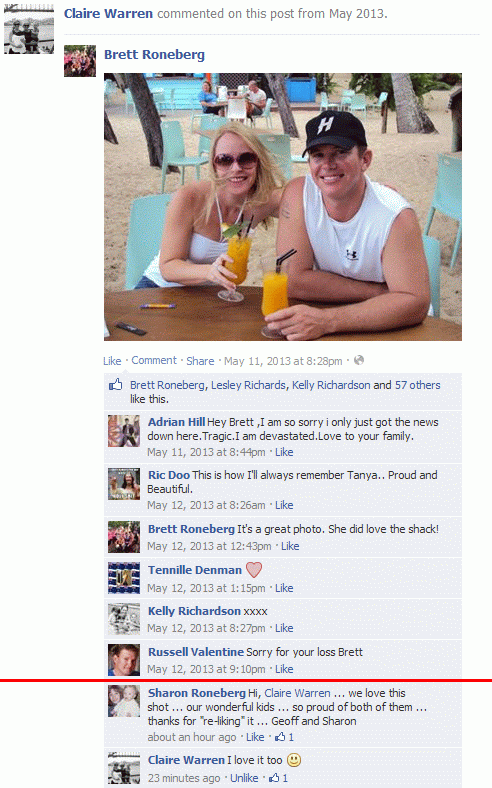
Task: Open the beach photo of the couple
Action: pyautogui.click(x=283, y=207)
